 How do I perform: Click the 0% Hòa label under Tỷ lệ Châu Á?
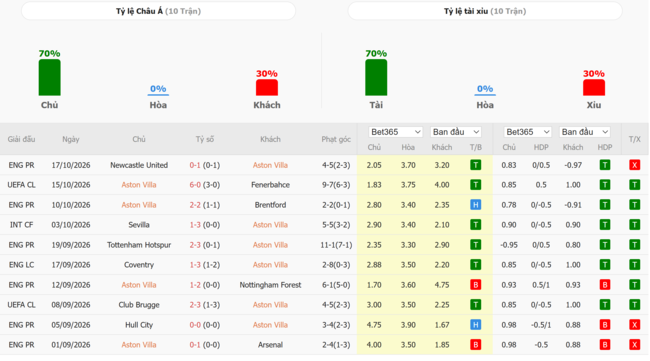point(158,89)
